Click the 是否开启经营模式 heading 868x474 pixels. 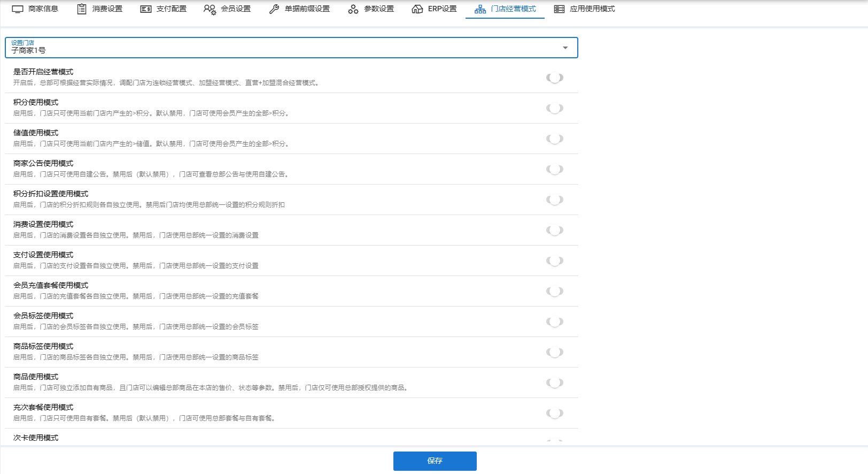[43, 72]
